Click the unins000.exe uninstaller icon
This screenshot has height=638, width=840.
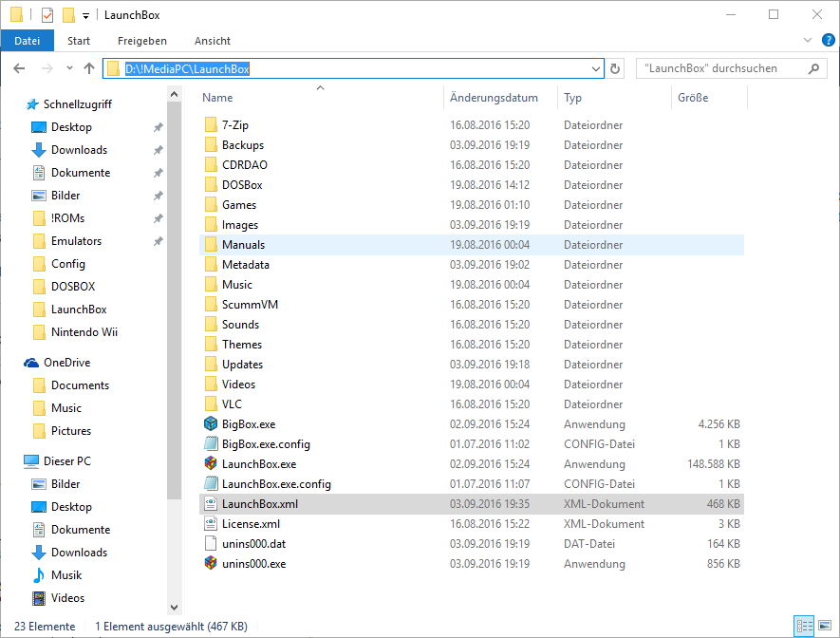pyautogui.click(x=211, y=564)
